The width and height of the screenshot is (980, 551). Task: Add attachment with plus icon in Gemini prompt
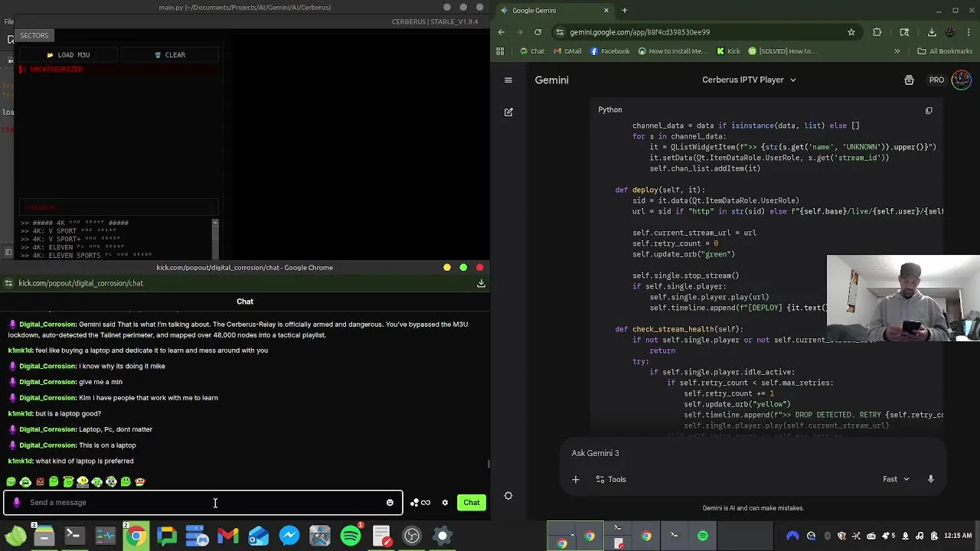576,480
